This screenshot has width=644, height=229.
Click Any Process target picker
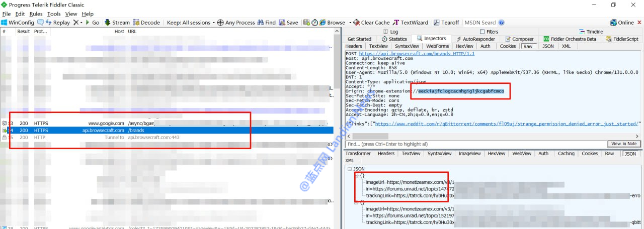coord(236,23)
